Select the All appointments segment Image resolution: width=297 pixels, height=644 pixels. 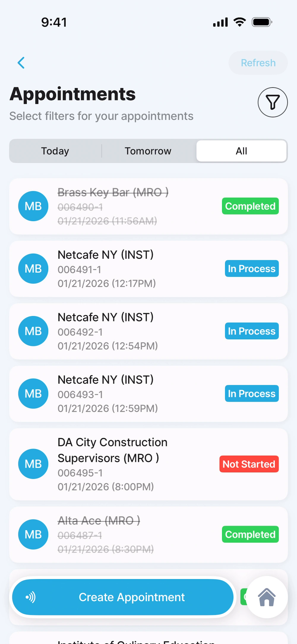tap(241, 151)
